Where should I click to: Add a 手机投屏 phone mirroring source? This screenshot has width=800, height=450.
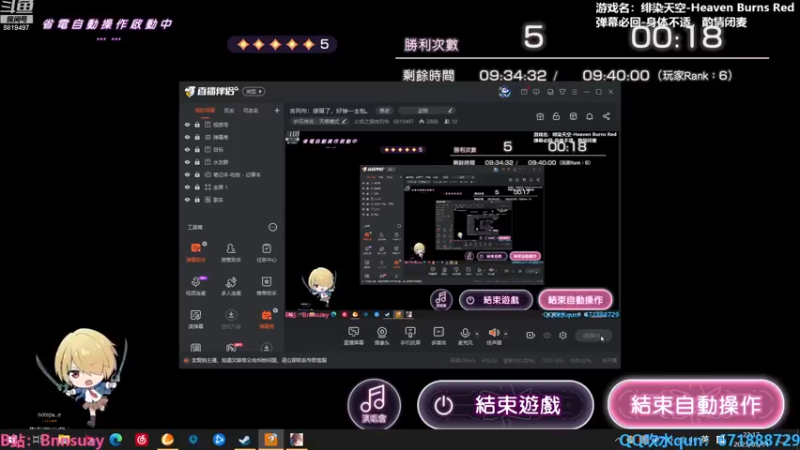click(410, 336)
